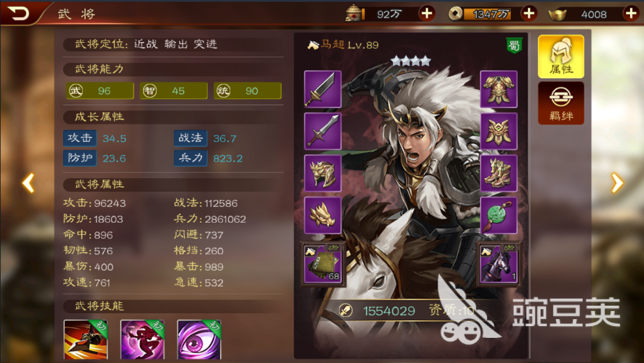Tap the purple eye skill icon

(x=199, y=340)
